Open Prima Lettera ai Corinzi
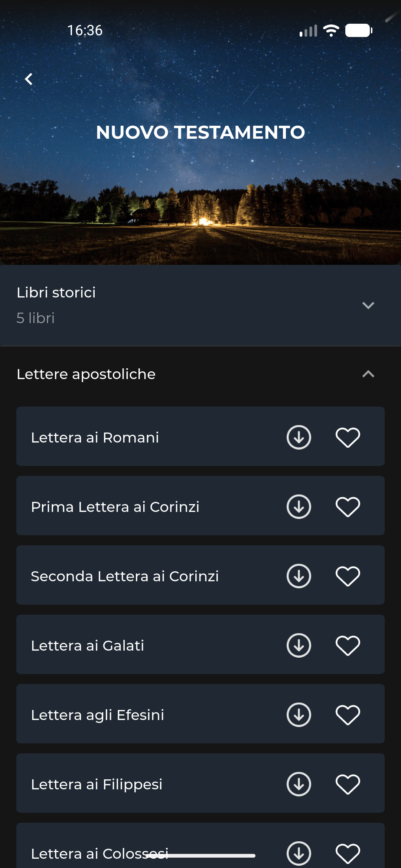This screenshot has height=868, width=401. (x=115, y=507)
